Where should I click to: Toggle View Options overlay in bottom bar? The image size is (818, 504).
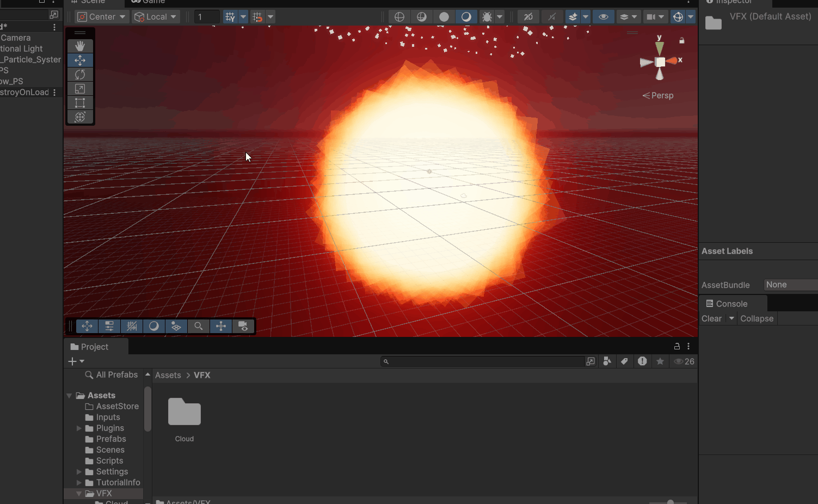pos(176,326)
